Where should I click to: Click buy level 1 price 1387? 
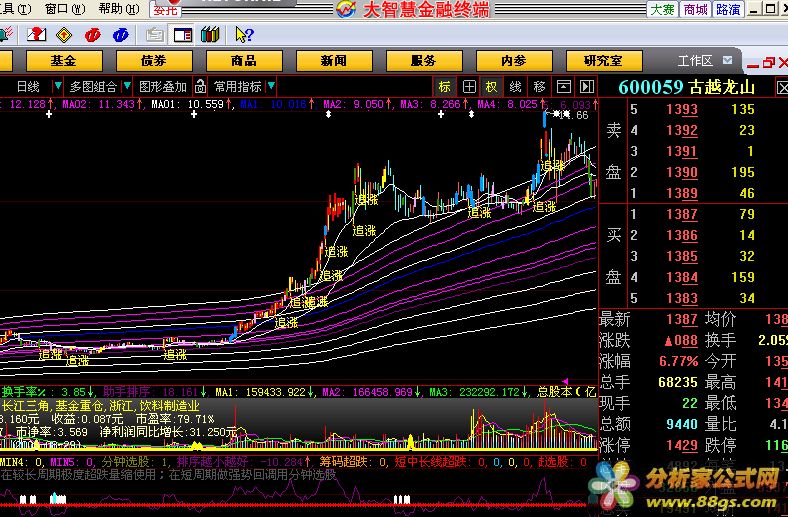click(x=682, y=214)
